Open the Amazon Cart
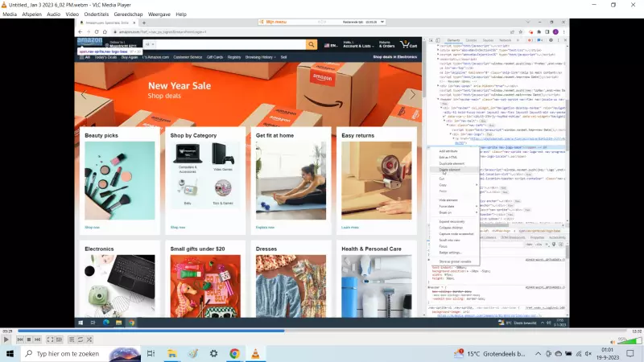This screenshot has width=644, height=362. coord(409,44)
